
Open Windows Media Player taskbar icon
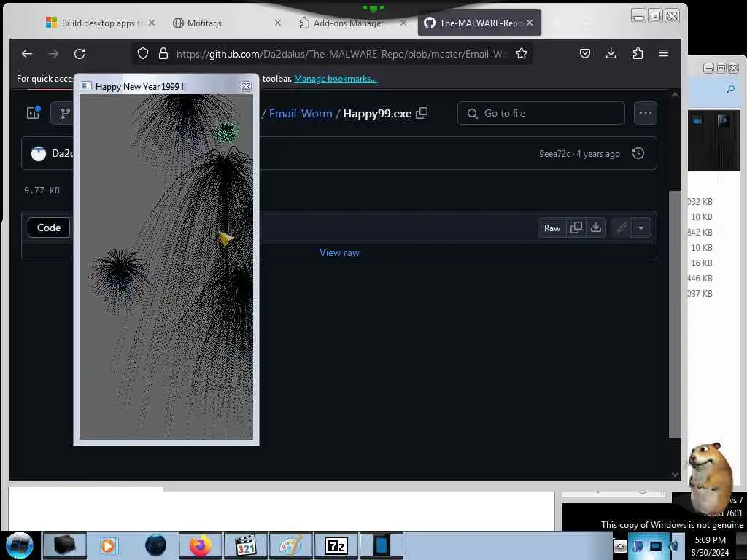coord(108,545)
